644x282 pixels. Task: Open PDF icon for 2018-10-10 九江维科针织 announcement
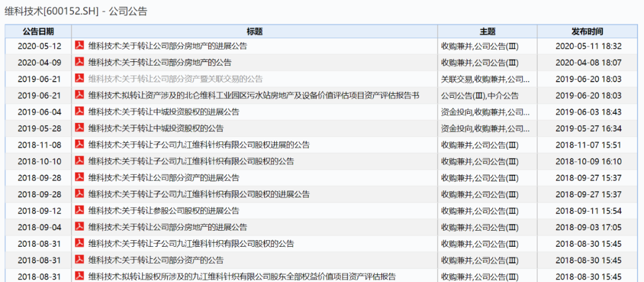point(79,160)
